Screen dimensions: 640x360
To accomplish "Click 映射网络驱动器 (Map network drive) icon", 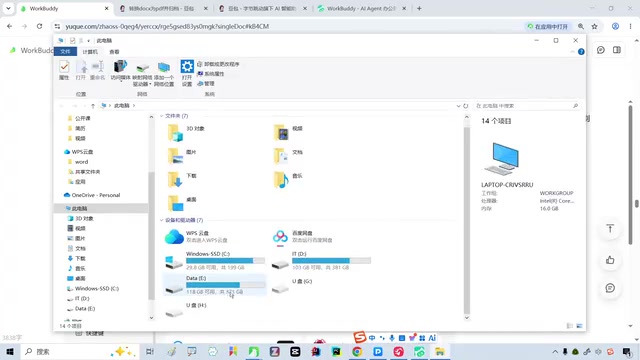I will (x=142, y=74).
